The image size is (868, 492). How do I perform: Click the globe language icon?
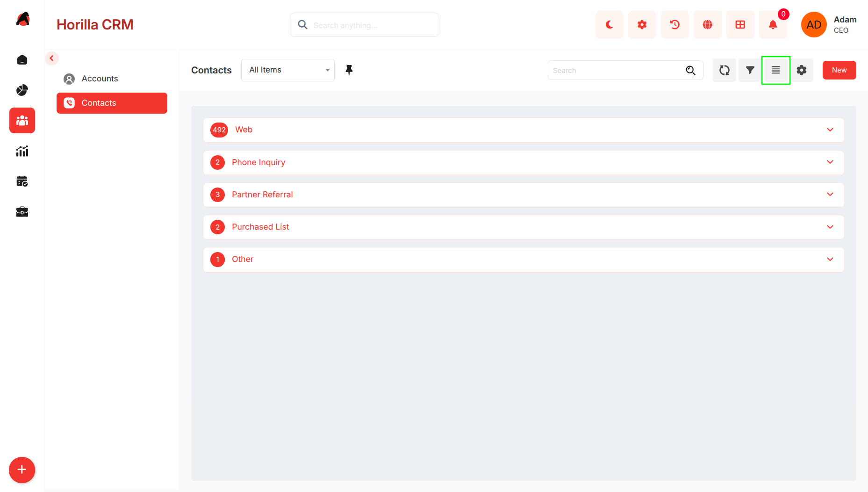[707, 25]
